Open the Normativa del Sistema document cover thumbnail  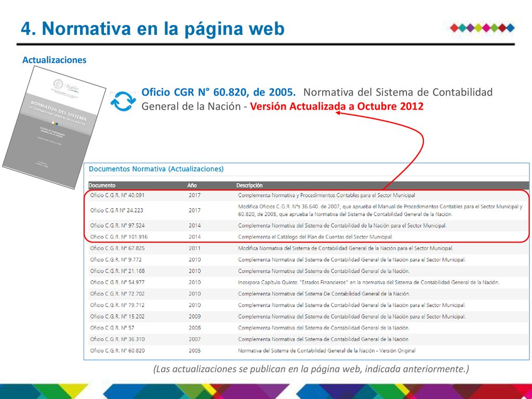(54, 127)
